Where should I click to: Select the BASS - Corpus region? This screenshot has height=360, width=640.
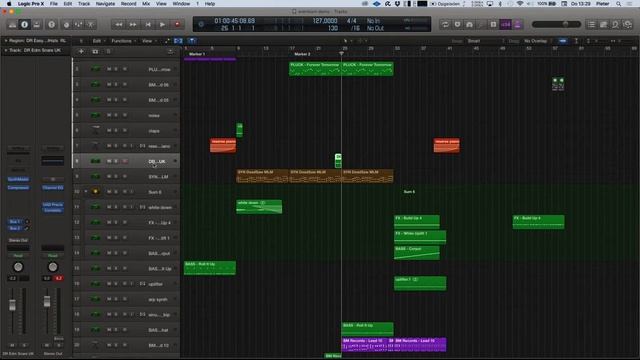417,253
